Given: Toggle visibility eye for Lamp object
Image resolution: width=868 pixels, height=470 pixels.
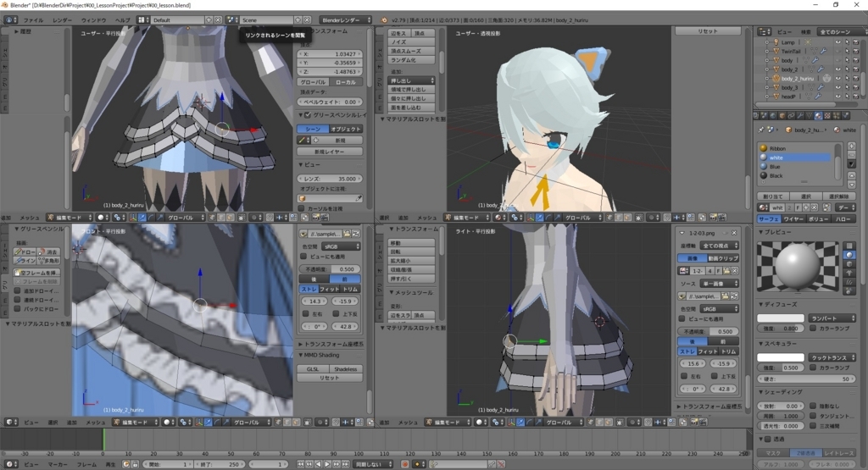Looking at the screenshot, I should [837, 42].
